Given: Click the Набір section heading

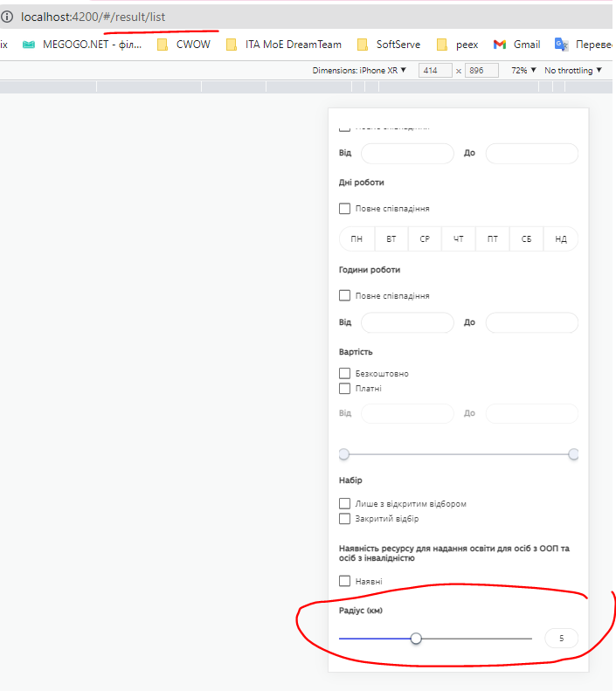Looking at the screenshot, I should coord(350,480).
